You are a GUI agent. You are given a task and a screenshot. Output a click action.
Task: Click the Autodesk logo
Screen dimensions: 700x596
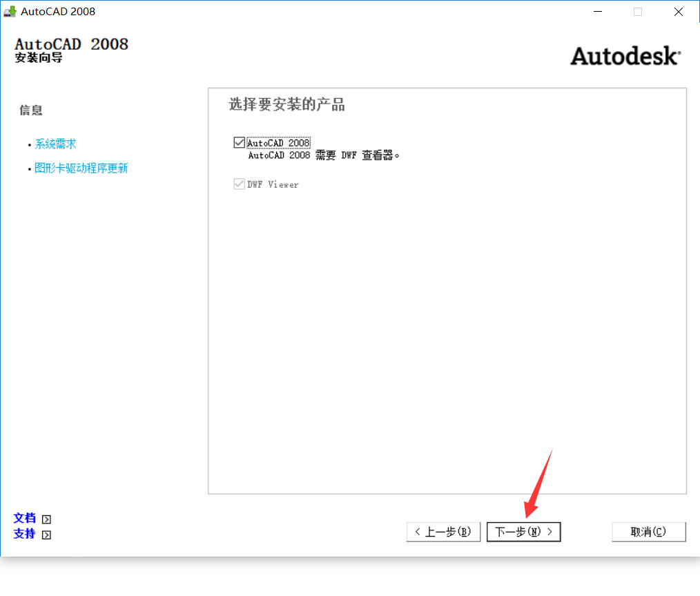625,56
